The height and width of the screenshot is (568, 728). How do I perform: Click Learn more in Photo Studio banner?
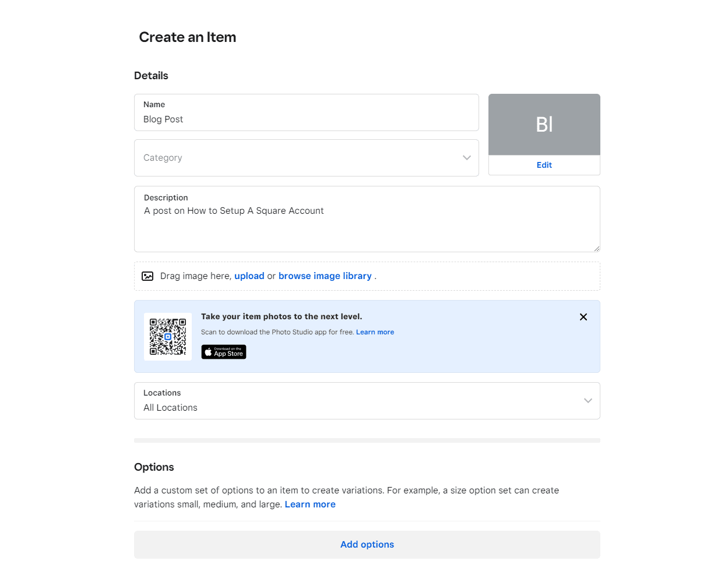point(375,332)
